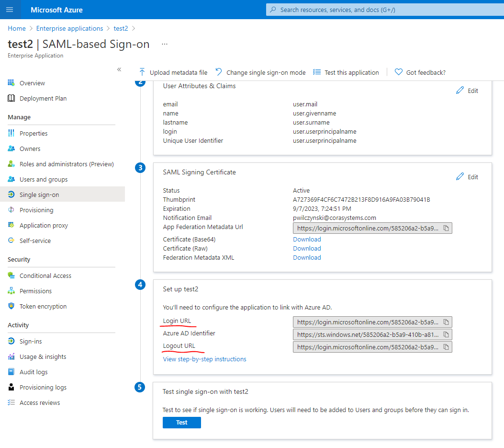Click App Federation Metadata Url text box
Screen dimensions: 504x448
[x=372, y=228]
